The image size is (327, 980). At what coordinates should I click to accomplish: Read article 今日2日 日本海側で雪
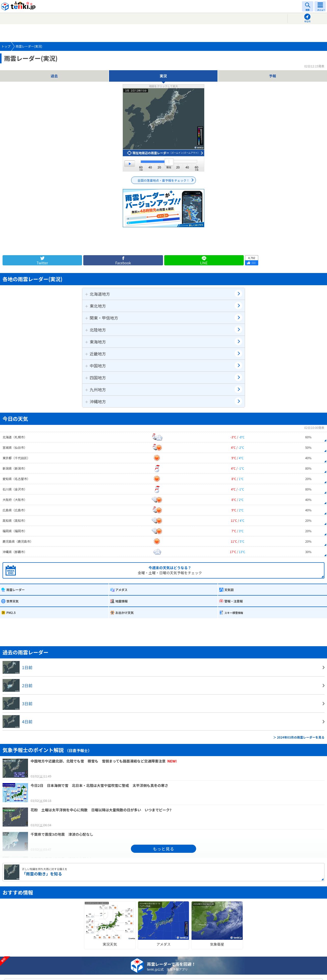(163, 792)
